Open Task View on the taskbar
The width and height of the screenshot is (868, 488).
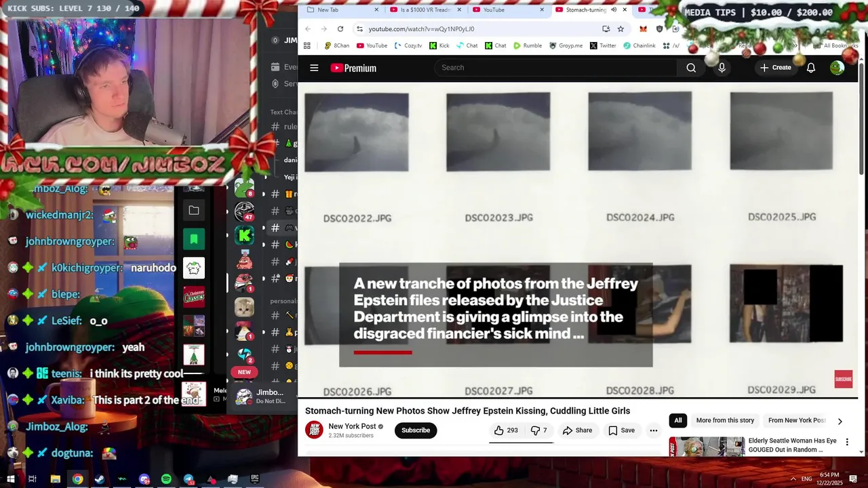click(x=32, y=479)
